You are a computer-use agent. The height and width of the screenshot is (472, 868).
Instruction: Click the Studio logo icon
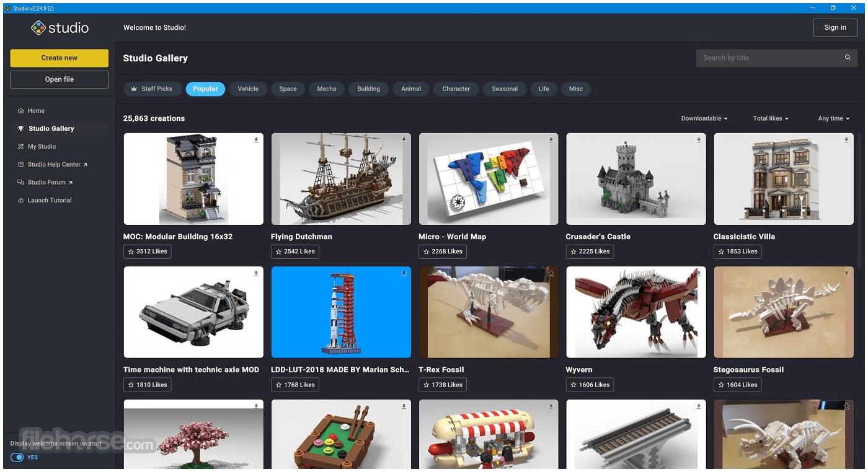point(38,28)
